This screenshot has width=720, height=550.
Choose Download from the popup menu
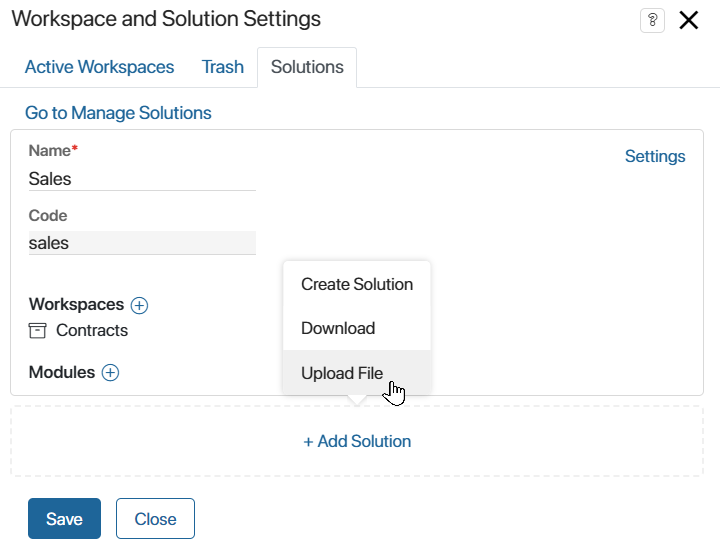(357, 328)
